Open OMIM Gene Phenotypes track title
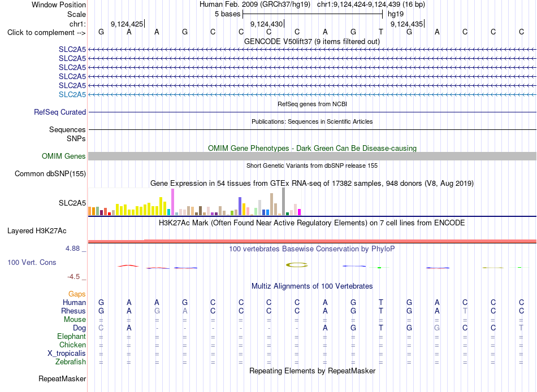This screenshot has width=537, height=392. tap(313, 148)
